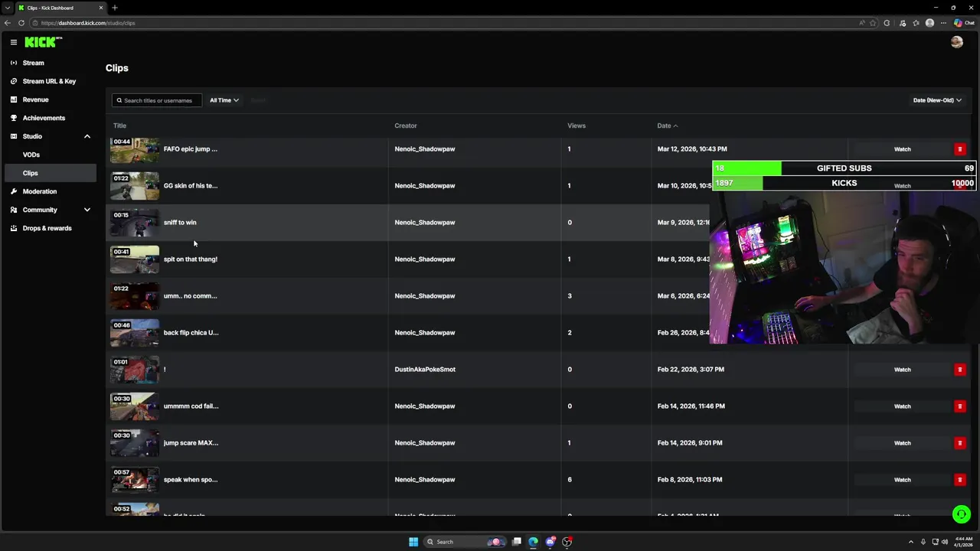Delete the DustinAkaPokeSmot clip
Image resolution: width=980 pixels, height=551 pixels.
[x=959, y=370]
